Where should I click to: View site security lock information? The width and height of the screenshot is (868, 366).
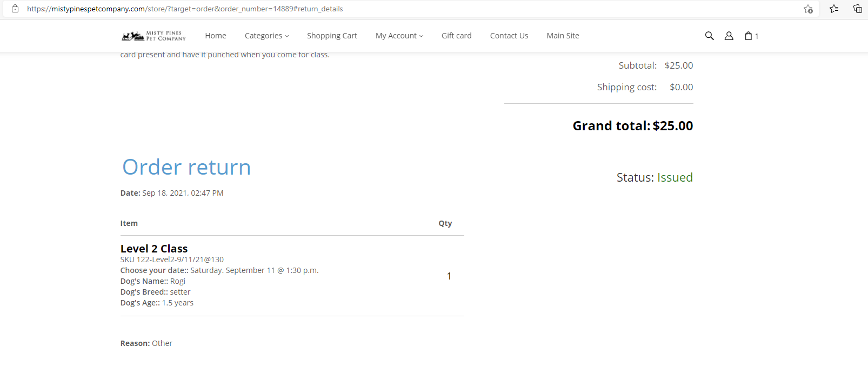pos(15,9)
